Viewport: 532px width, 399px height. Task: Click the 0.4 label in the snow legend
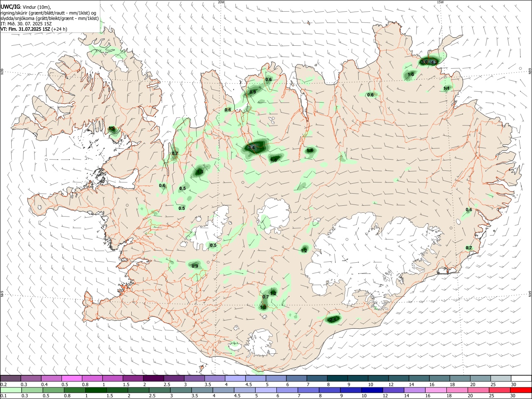[x=44, y=385]
